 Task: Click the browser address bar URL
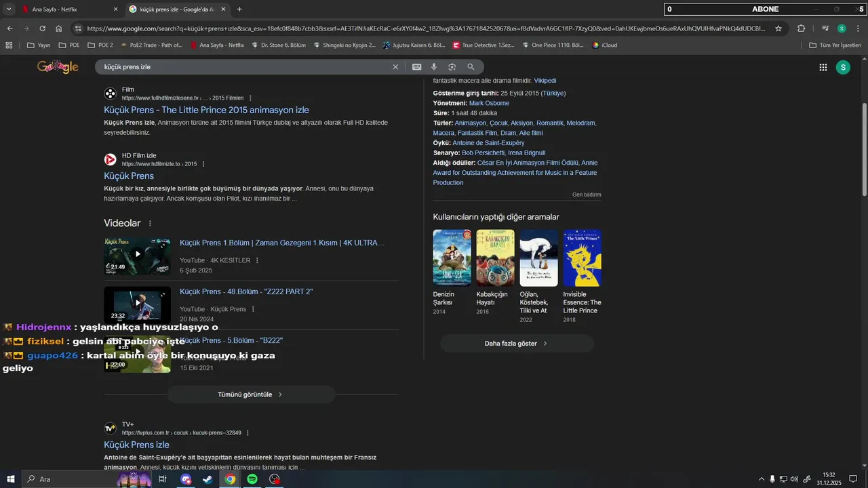coord(426,28)
